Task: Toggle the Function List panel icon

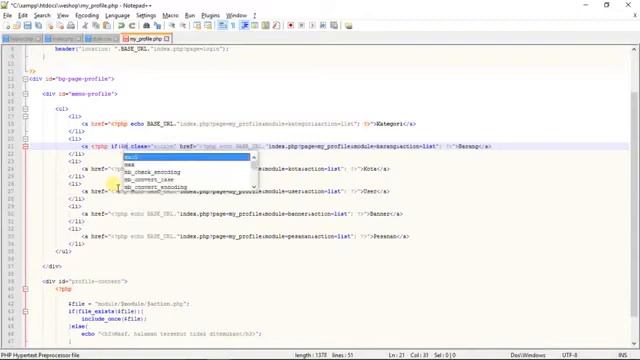Action: point(276,26)
